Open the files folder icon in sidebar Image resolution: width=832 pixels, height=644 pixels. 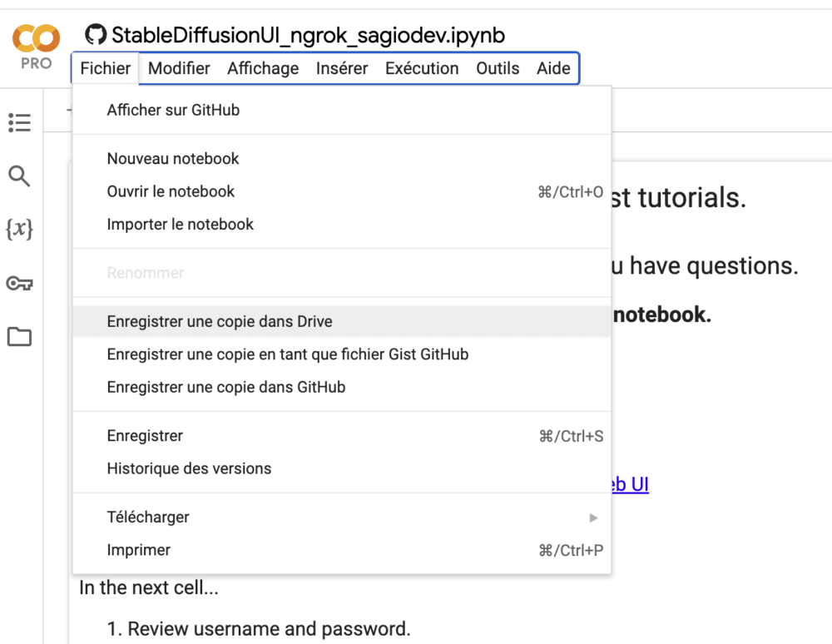(19, 337)
